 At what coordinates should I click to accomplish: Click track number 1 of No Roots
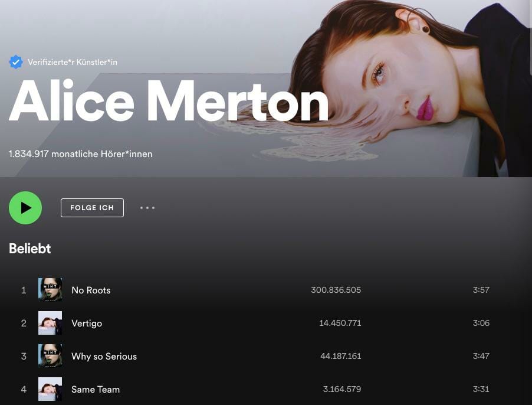24,290
